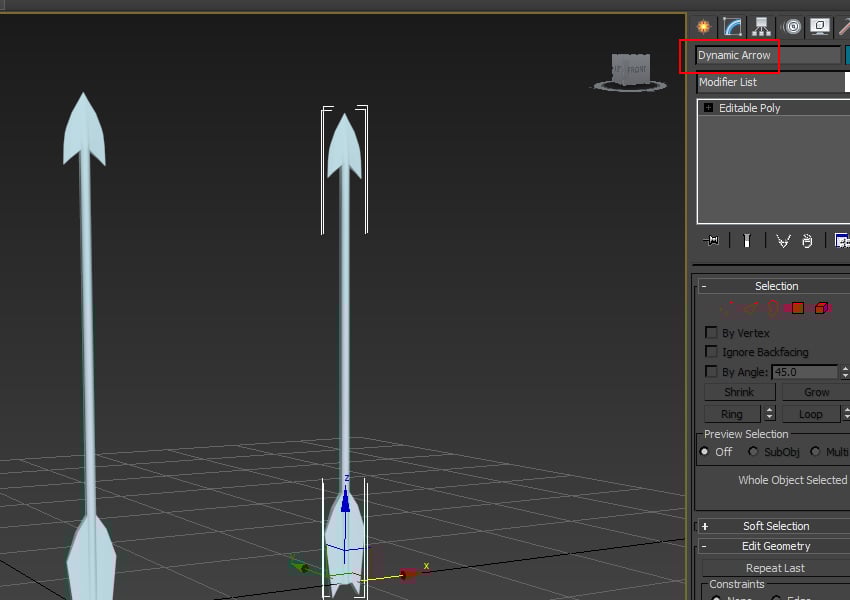Select Element sub-object mode

tap(822, 308)
